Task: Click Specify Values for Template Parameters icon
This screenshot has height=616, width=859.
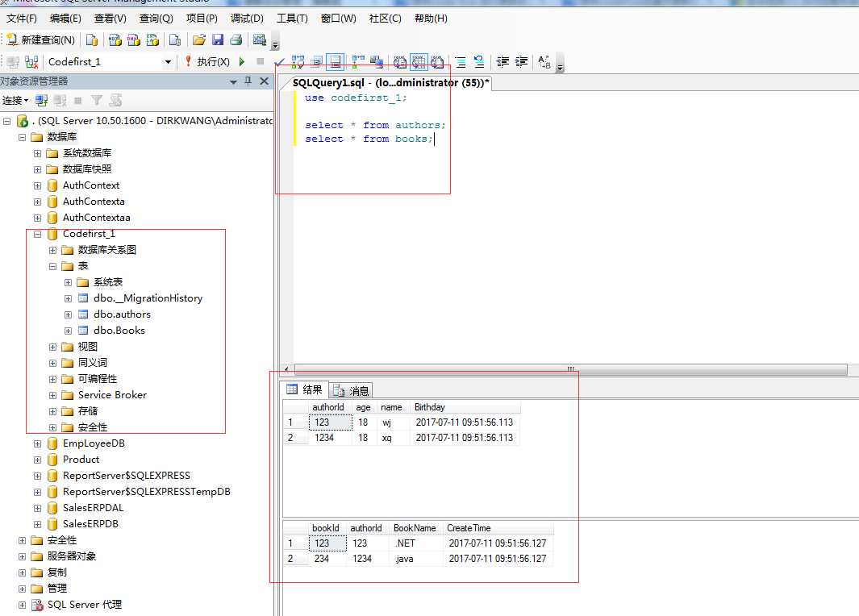Action: click(544, 62)
